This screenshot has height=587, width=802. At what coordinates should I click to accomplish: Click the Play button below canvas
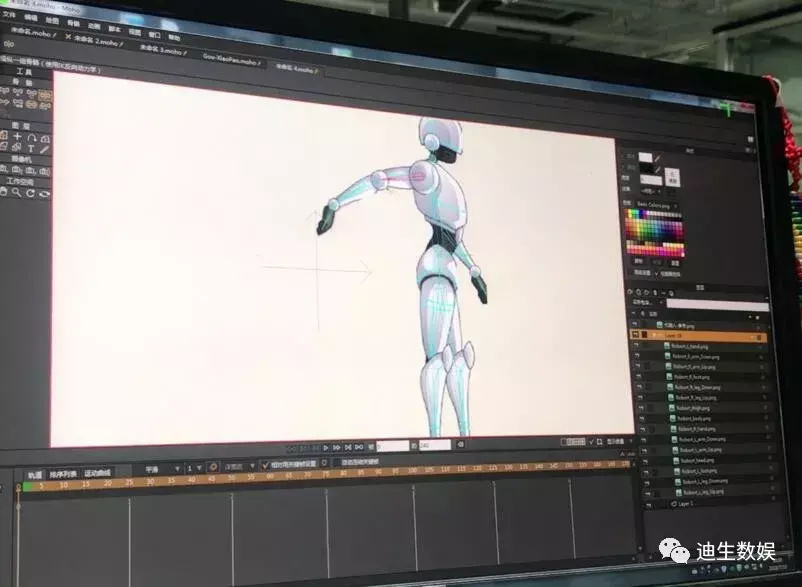pos(326,447)
